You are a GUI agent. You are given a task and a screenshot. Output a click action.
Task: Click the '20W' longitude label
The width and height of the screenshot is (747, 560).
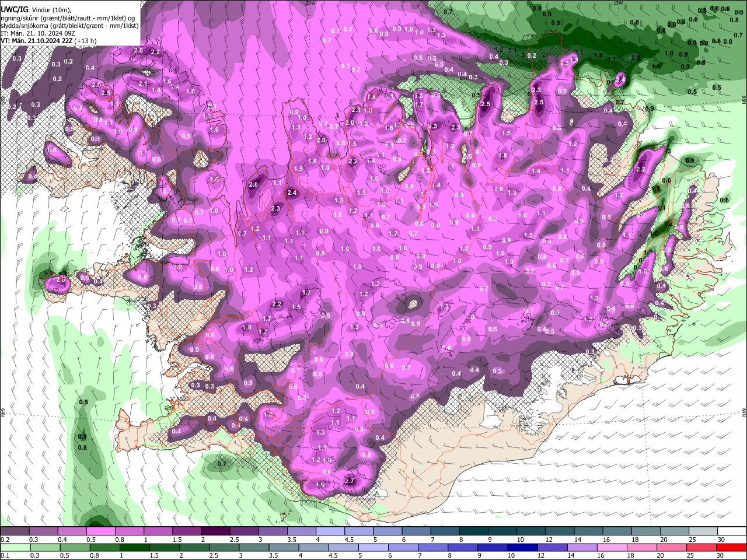(310, 3)
